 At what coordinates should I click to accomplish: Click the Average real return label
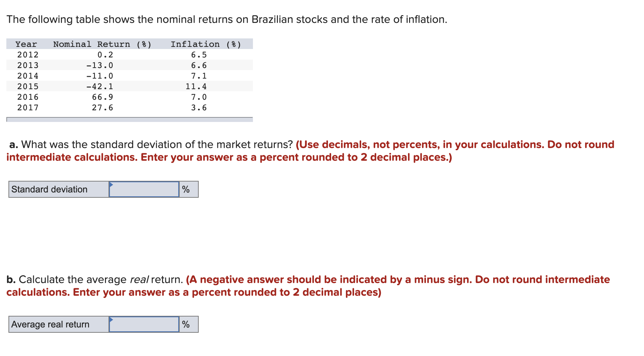tap(50, 324)
